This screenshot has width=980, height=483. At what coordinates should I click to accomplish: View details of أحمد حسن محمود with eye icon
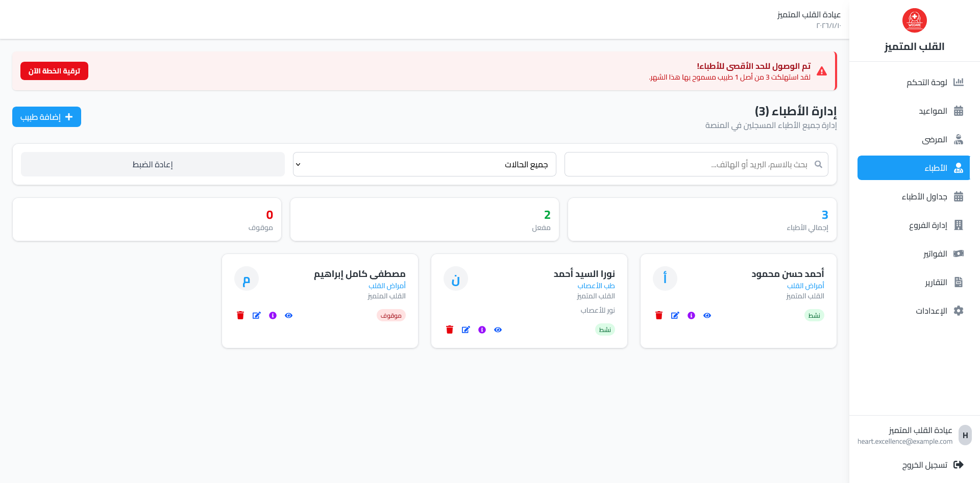point(707,315)
